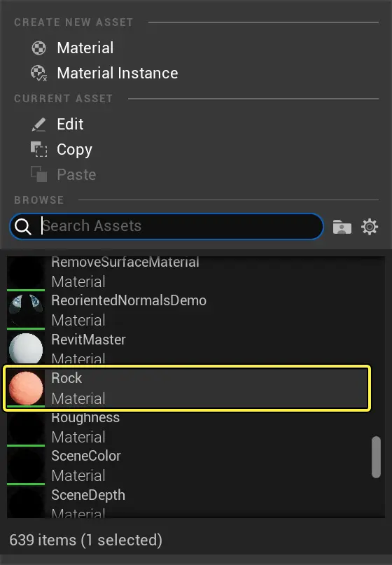Click the folder filter icon beside search
Screen dimensions: 392x565
[342, 227]
